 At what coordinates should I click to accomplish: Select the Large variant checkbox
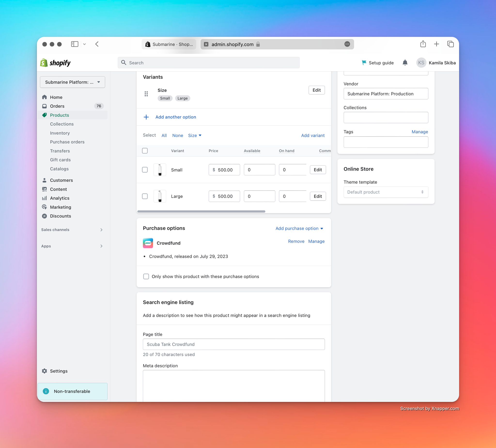(x=145, y=196)
